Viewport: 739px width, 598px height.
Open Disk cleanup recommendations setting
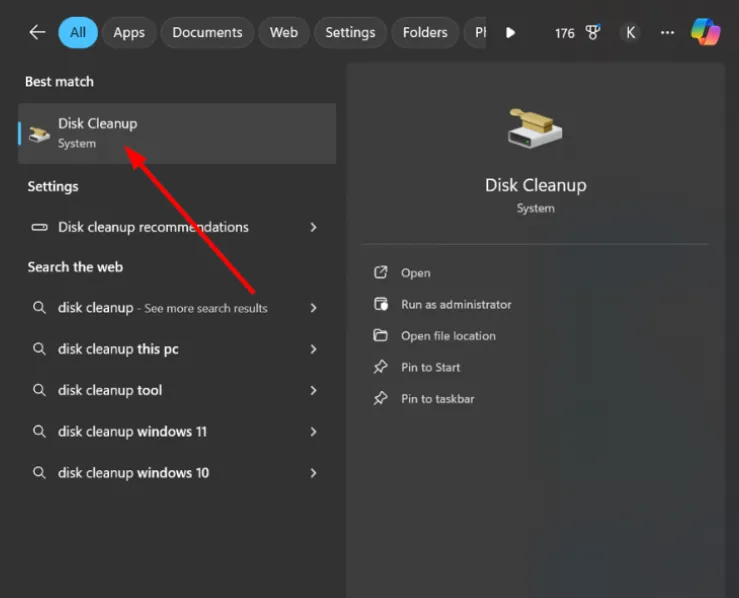(x=177, y=227)
